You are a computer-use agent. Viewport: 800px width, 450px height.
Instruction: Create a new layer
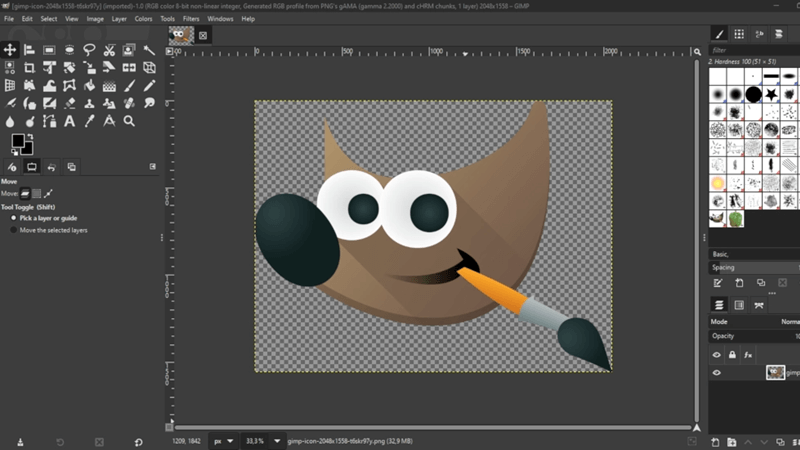715,442
